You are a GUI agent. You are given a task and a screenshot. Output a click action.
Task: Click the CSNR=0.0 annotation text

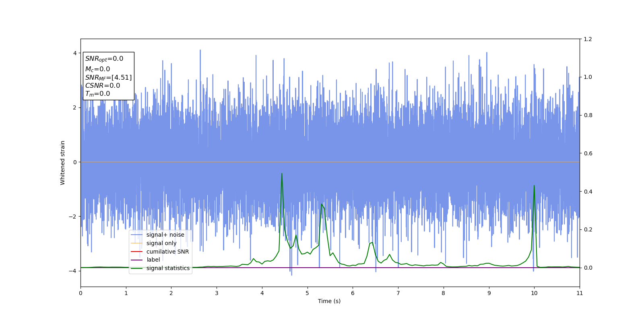[x=103, y=85]
